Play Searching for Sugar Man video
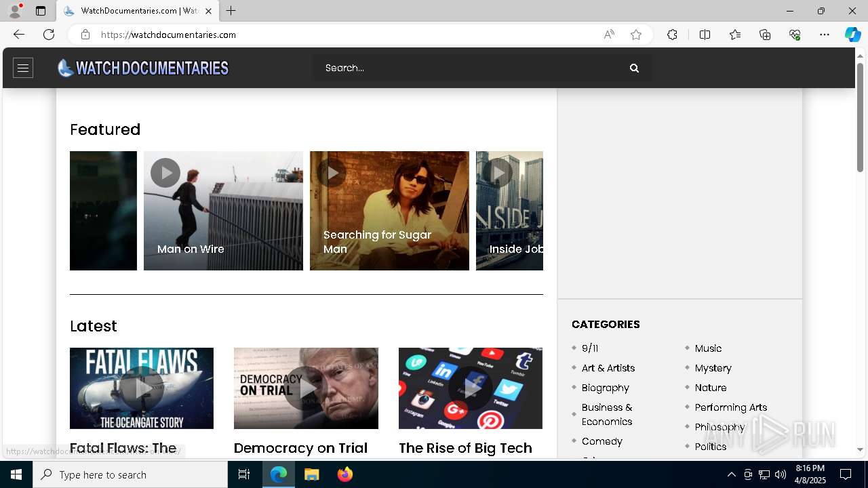The width and height of the screenshot is (868, 488). (x=332, y=173)
